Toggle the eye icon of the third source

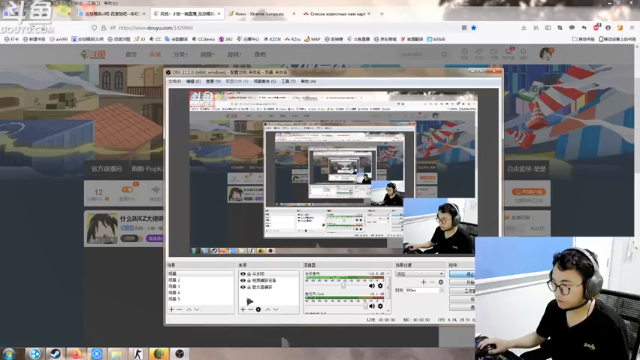[x=243, y=287]
